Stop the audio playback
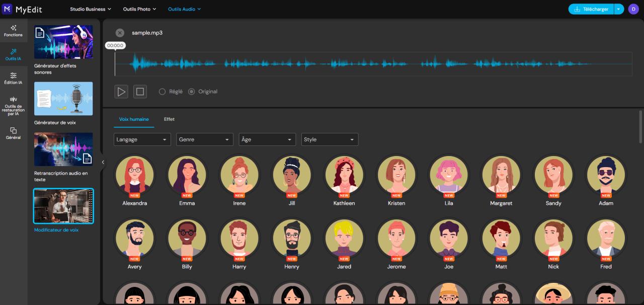The image size is (644, 305). [x=140, y=92]
